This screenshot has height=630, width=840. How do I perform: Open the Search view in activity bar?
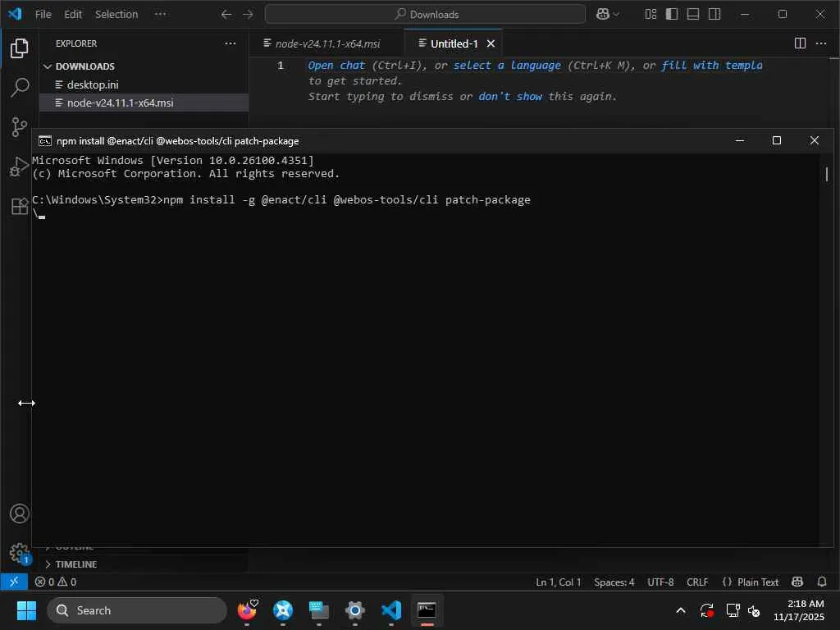[20, 87]
